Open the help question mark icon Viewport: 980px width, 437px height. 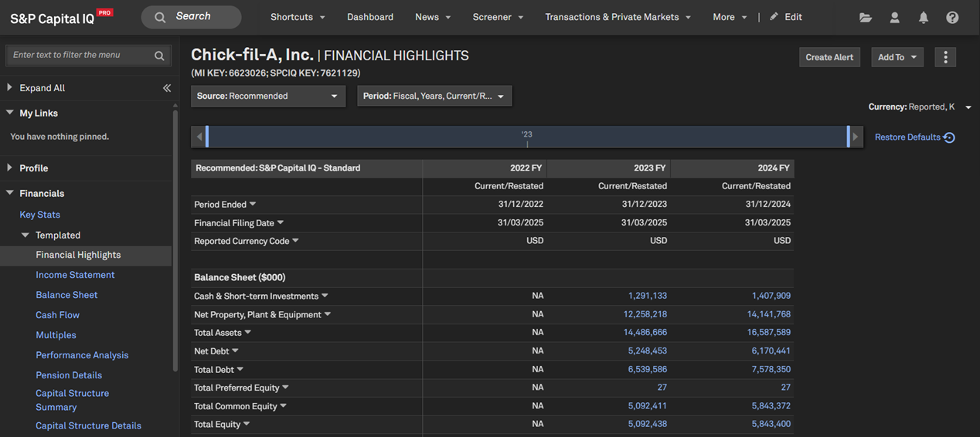(x=952, y=17)
